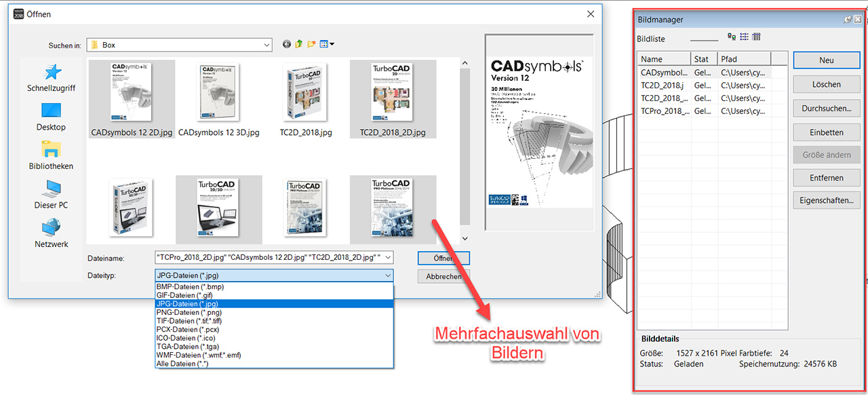The image size is (868, 395).
Task: Select the TC2D_2018_2D.jpg thumbnail
Action: pyautogui.click(x=393, y=99)
